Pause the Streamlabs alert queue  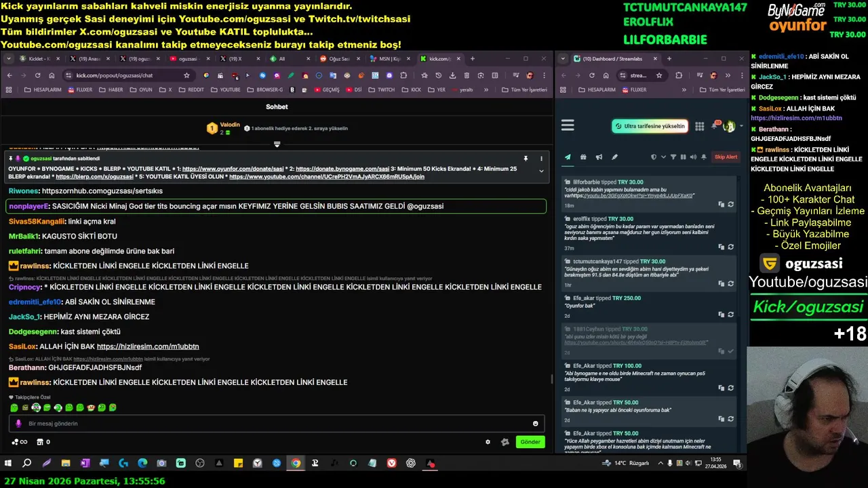pyautogui.click(x=683, y=157)
